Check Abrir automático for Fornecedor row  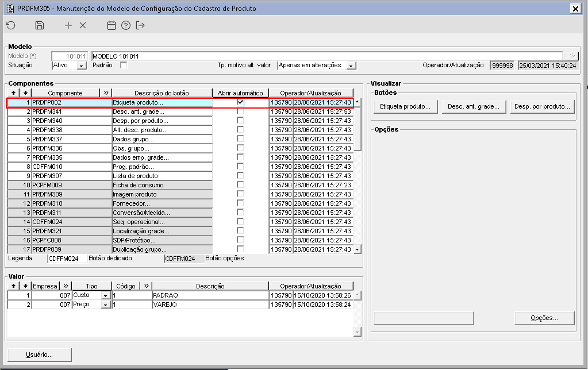[240, 203]
